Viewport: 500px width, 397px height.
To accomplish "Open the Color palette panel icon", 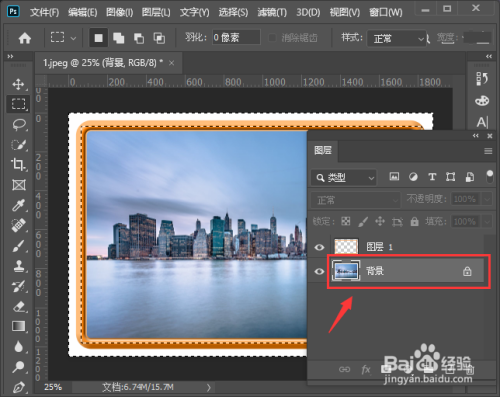I will [x=482, y=101].
